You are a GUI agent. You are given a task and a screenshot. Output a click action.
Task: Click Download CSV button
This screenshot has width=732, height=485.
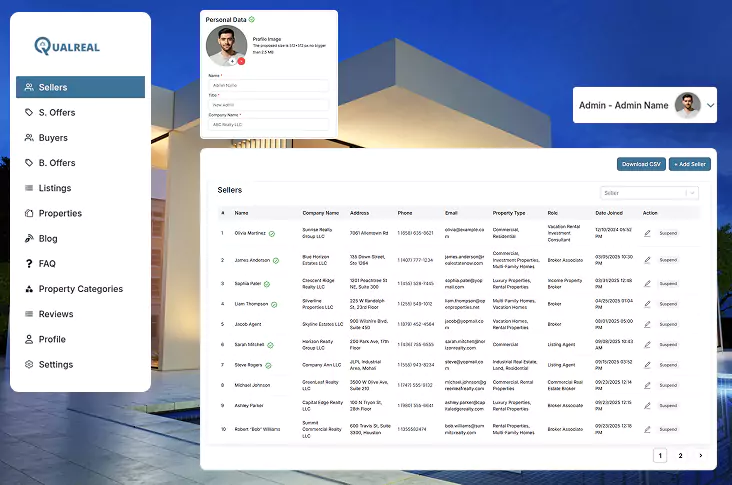pyautogui.click(x=641, y=164)
